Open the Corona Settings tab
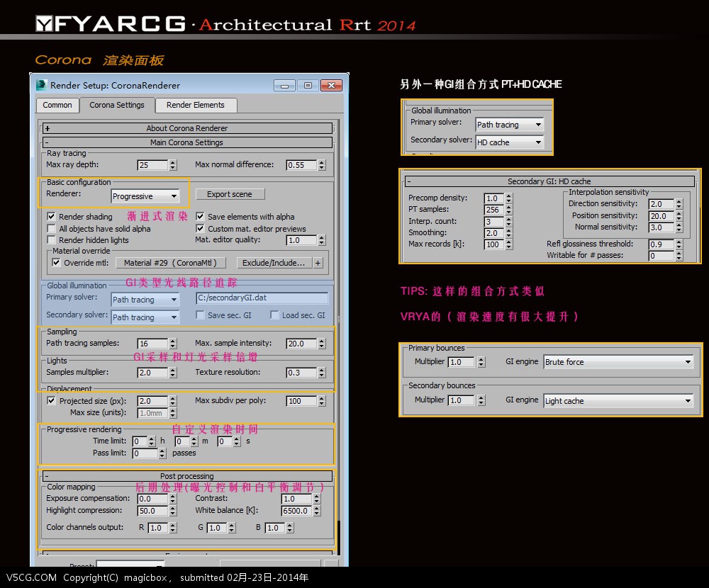Viewport: 709px width, 588px height. coord(117,105)
